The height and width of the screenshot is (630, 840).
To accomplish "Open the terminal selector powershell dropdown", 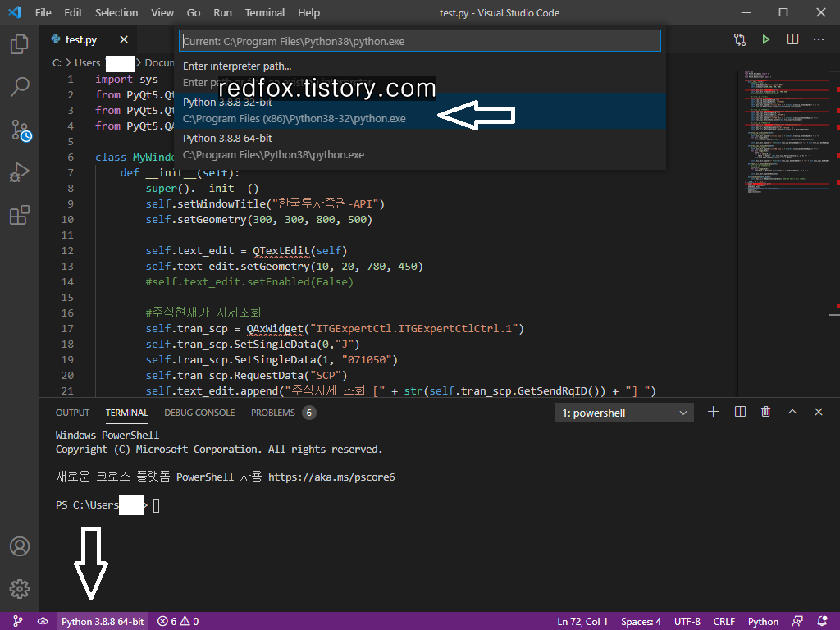I will pos(624,413).
